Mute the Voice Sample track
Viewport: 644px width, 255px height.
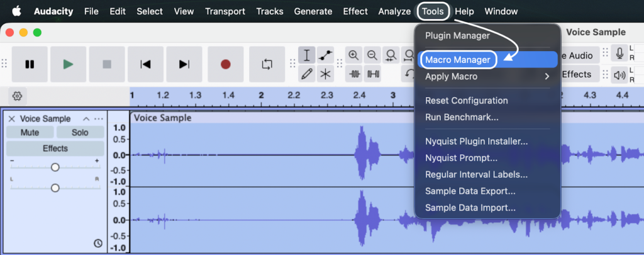click(x=30, y=132)
